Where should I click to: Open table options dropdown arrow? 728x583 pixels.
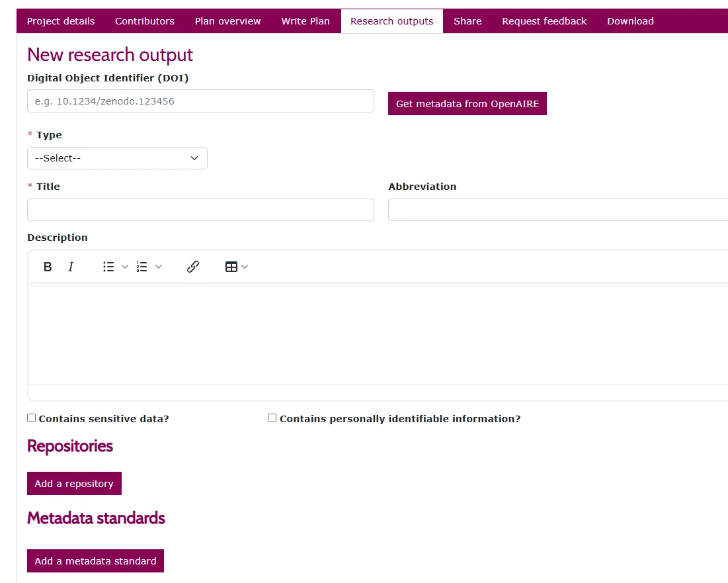click(x=245, y=267)
